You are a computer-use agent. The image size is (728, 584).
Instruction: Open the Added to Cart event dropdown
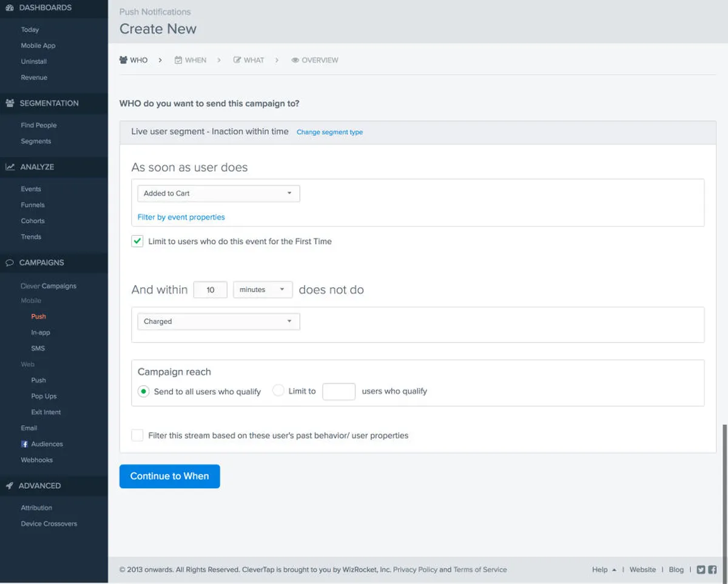[218, 193]
